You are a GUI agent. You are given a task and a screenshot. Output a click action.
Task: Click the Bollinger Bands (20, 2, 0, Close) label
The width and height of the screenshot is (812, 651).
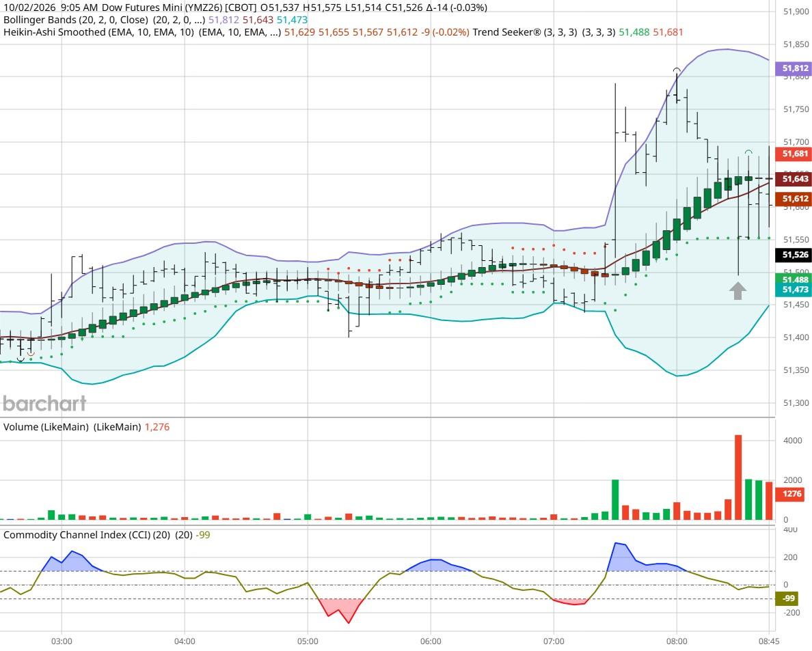(x=76, y=20)
